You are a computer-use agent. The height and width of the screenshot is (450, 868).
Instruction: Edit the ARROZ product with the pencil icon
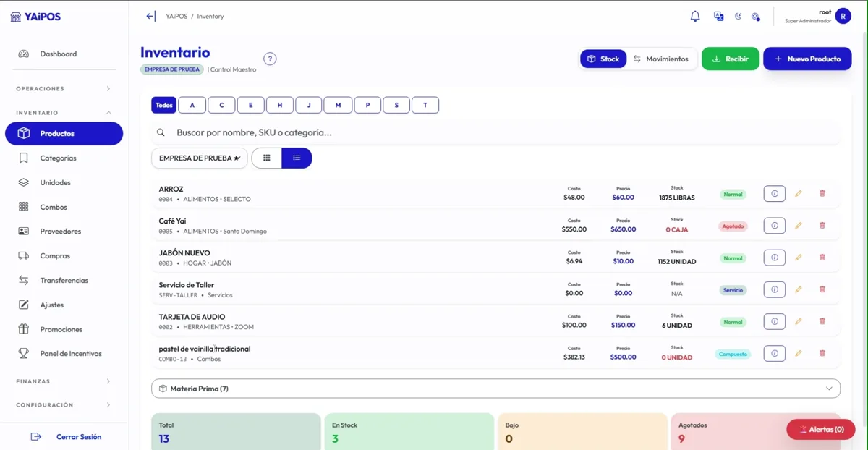click(x=799, y=194)
